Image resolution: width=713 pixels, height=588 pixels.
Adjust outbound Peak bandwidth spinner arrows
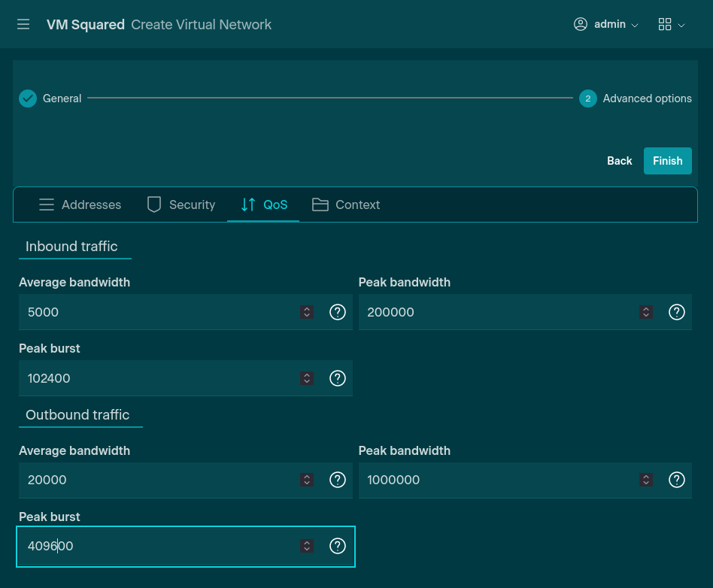pyautogui.click(x=645, y=480)
